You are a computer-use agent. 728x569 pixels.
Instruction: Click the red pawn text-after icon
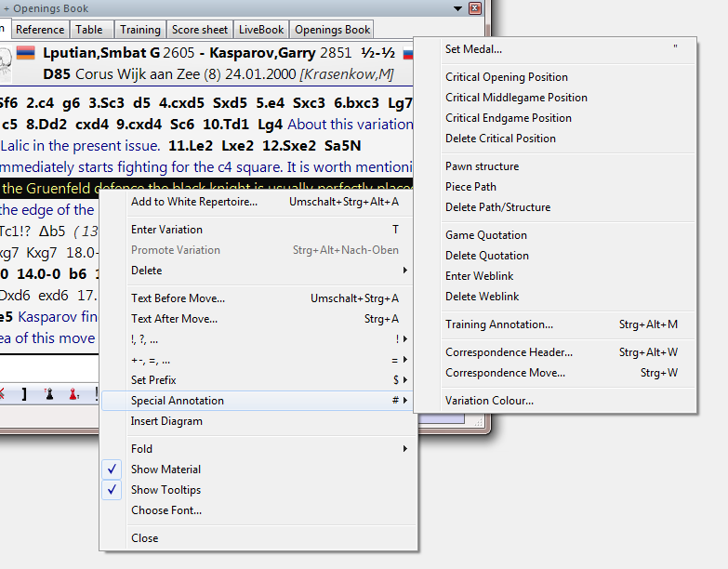click(73, 394)
